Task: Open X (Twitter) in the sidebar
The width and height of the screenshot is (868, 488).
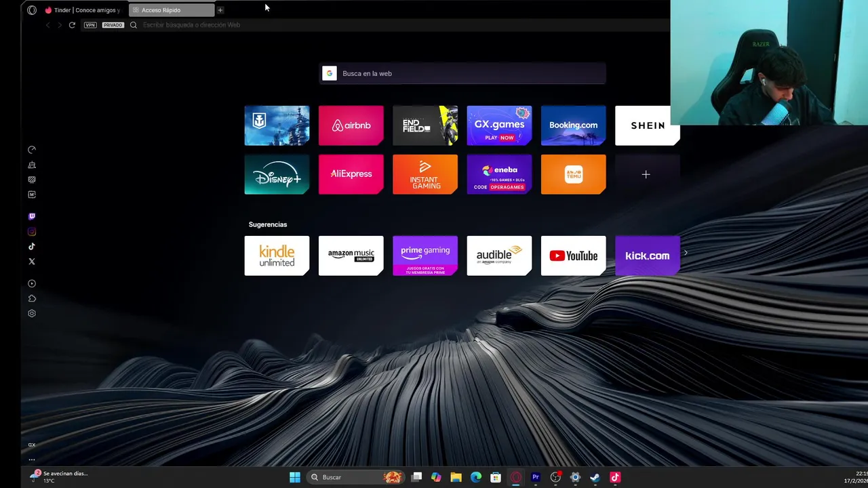Action: tap(32, 262)
